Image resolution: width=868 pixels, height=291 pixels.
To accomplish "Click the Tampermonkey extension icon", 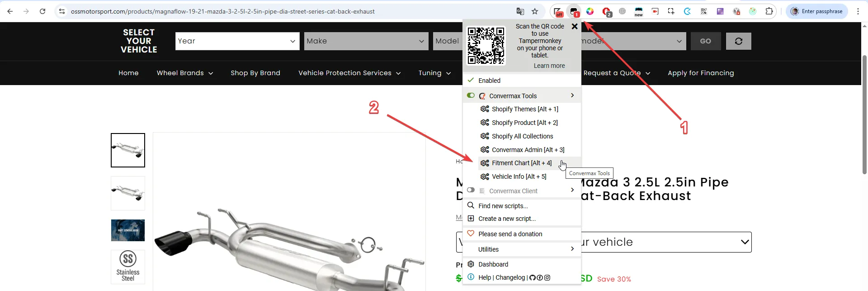I will [x=574, y=12].
